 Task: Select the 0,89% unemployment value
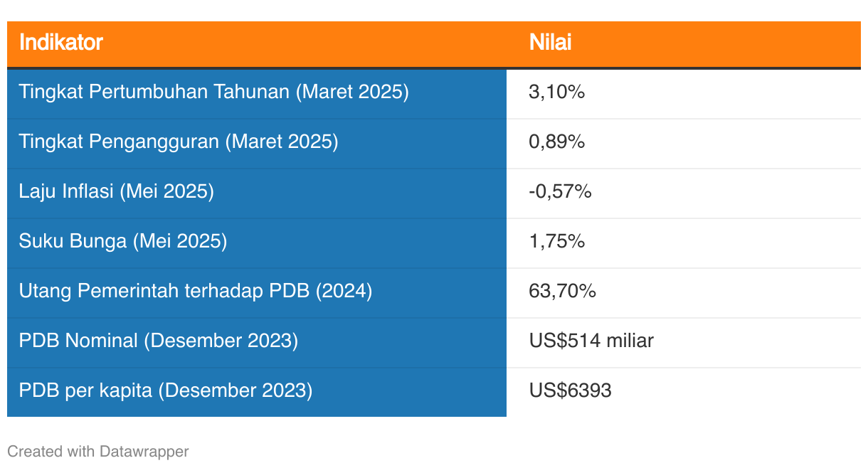[x=556, y=142]
